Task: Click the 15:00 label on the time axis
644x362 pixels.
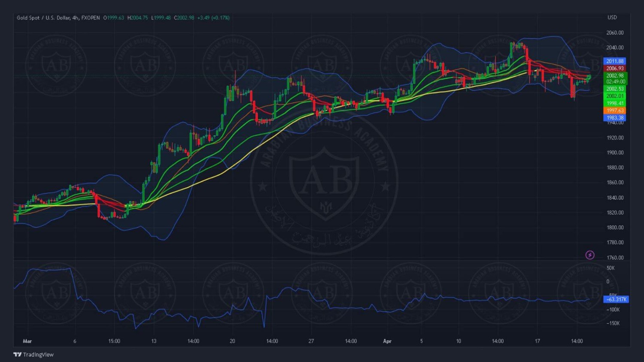Action: point(114,341)
